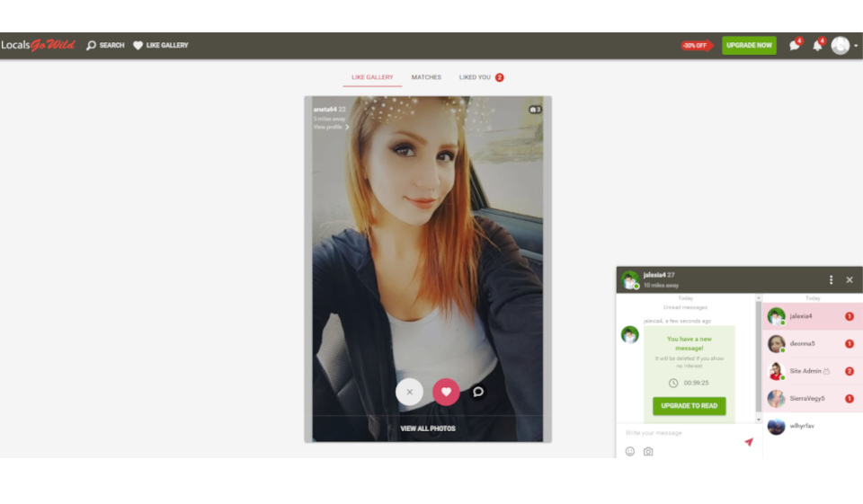
Task: Open chat options three-dot menu
Action: [831, 280]
